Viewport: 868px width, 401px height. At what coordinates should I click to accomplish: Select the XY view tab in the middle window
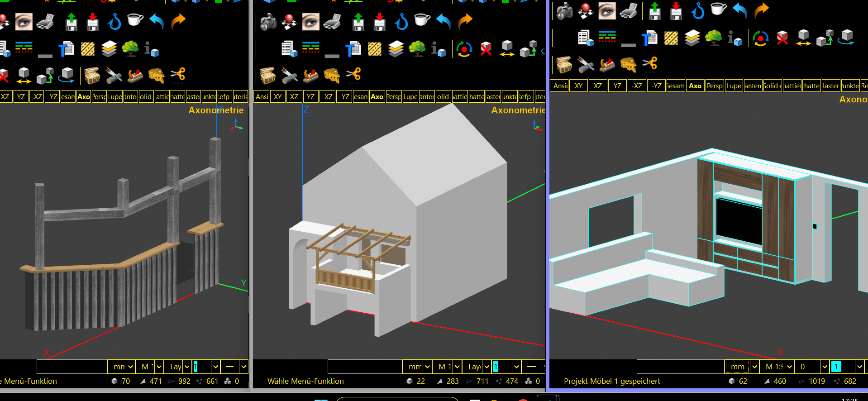pyautogui.click(x=277, y=96)
